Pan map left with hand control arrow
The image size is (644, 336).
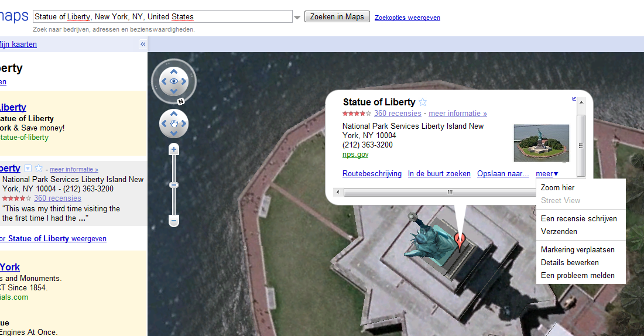(165, 124)
